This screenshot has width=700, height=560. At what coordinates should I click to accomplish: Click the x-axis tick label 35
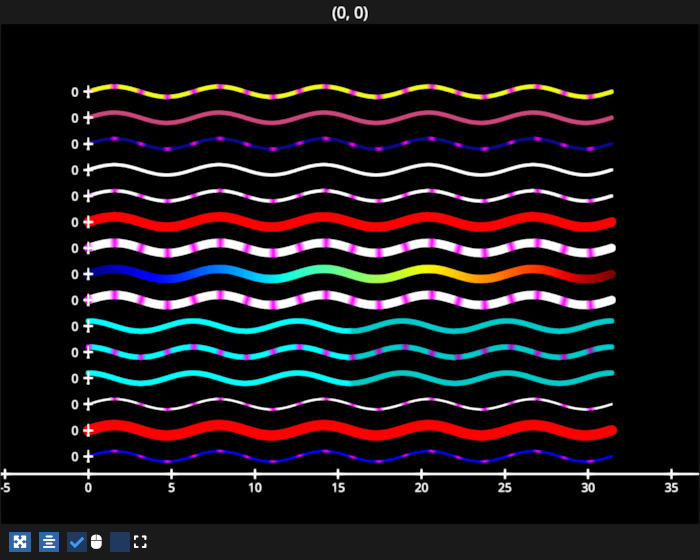[672, 489]
